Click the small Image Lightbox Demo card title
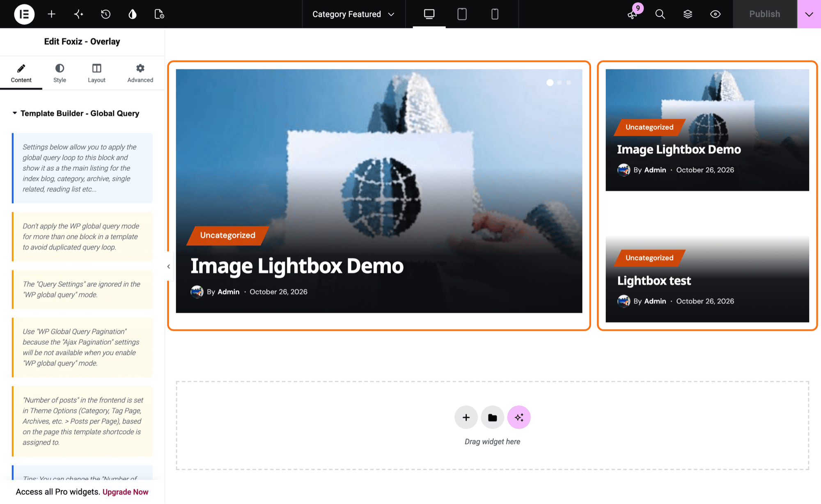The width and height of the screenshot is (821, 504). coord(679,149)
